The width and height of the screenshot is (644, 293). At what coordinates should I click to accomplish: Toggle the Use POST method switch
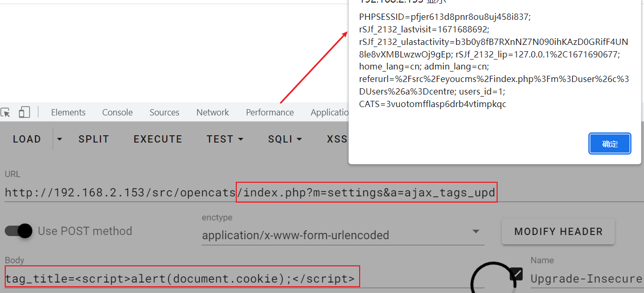[x=19, y=231]
